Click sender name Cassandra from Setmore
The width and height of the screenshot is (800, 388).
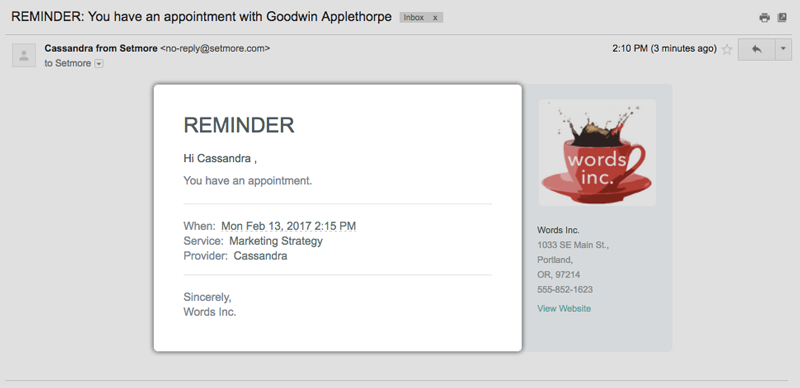point(101,48)
